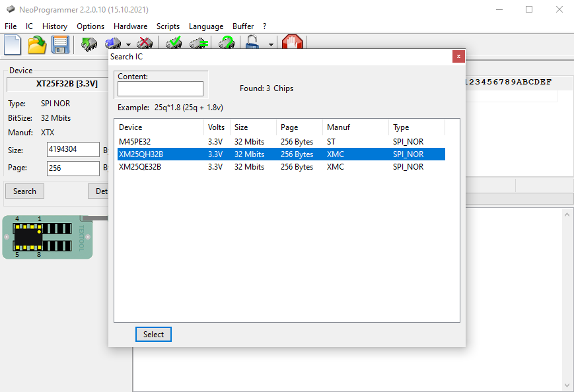Viewport: 574px width, 392px height.
Task: Save buffer using the floppy disk icon
Action: [60, 45]
